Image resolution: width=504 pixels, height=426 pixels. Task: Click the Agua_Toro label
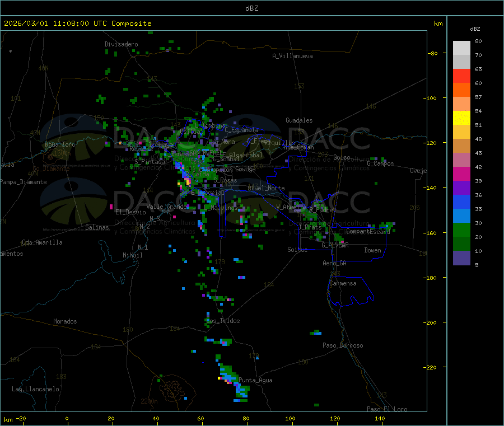pos(60,145)
